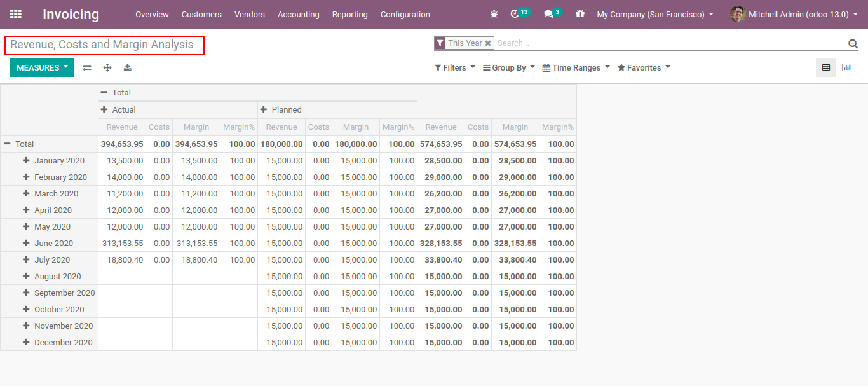The width and height of the screenshot is (868, 386).
Task: Open the apps grid menu
Action: point(15,14)
